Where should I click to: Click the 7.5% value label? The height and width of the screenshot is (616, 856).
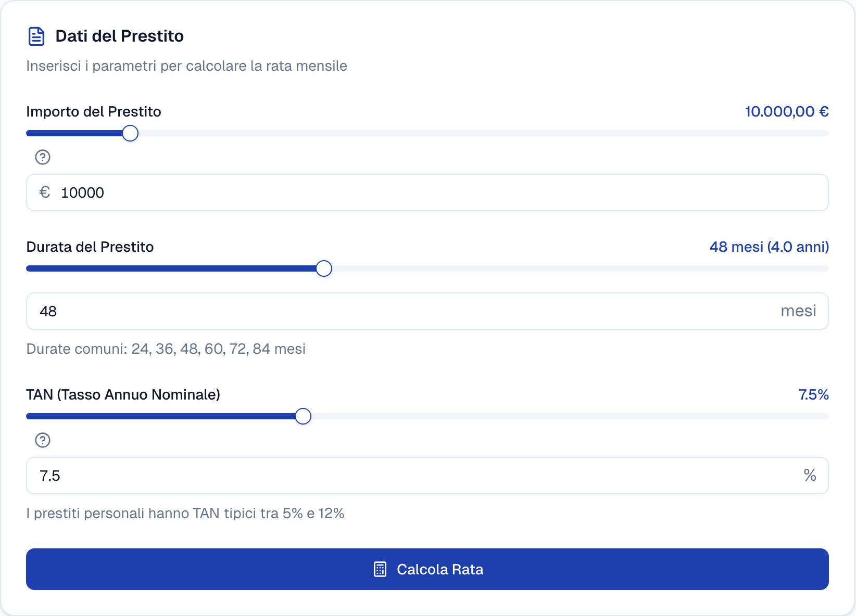click(814, 394)
